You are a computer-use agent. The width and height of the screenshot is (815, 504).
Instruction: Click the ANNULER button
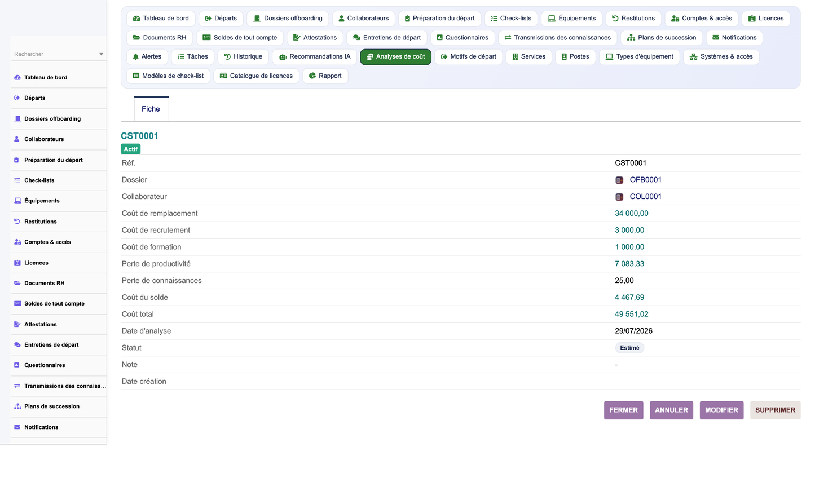point(671,410)
